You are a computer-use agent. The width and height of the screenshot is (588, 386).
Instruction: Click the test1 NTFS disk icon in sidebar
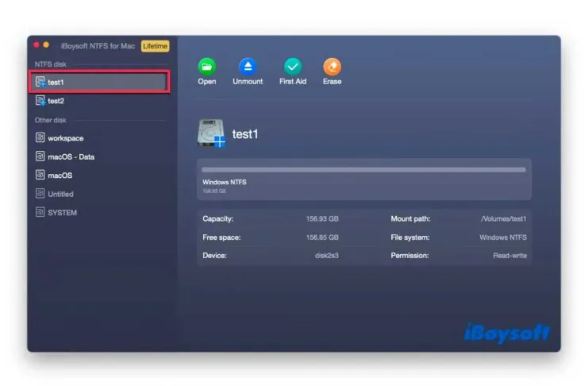pos(40,82)
